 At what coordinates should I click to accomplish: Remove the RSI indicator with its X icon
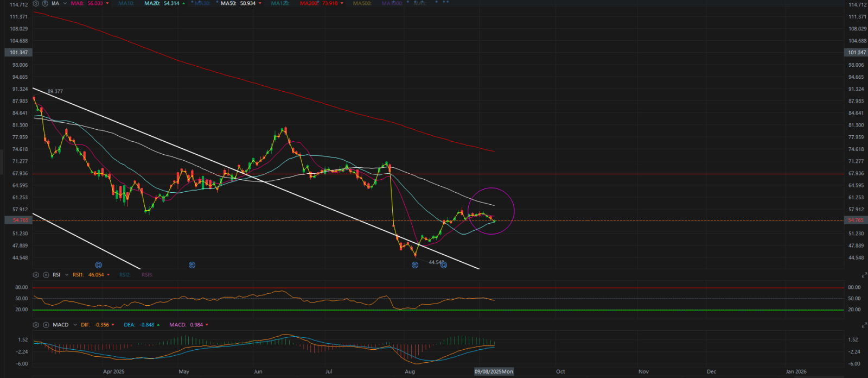click(44, 275)
